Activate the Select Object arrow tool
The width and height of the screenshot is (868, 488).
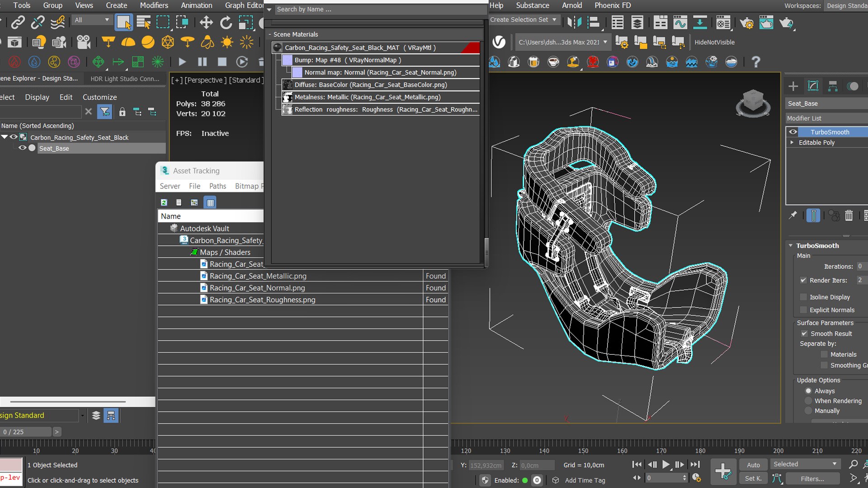[x=123, y=22]
